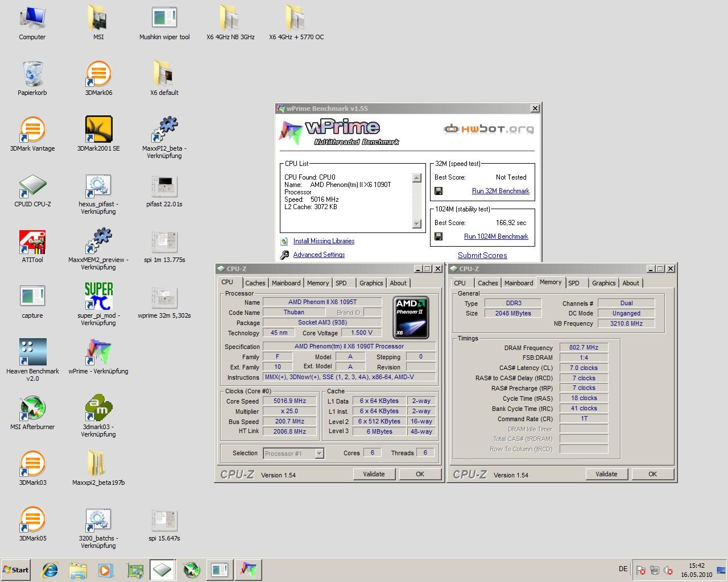The height and width of the screenshot is (582, 728).
Task: Open Memory tab in left CPU-Z window
Action: click(318, 283)
